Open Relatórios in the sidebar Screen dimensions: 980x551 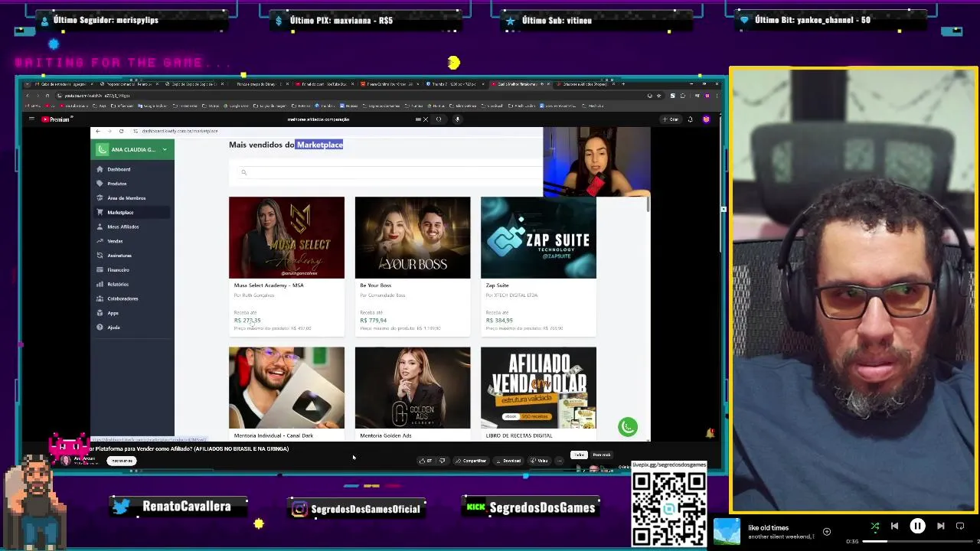coord(117,284)
